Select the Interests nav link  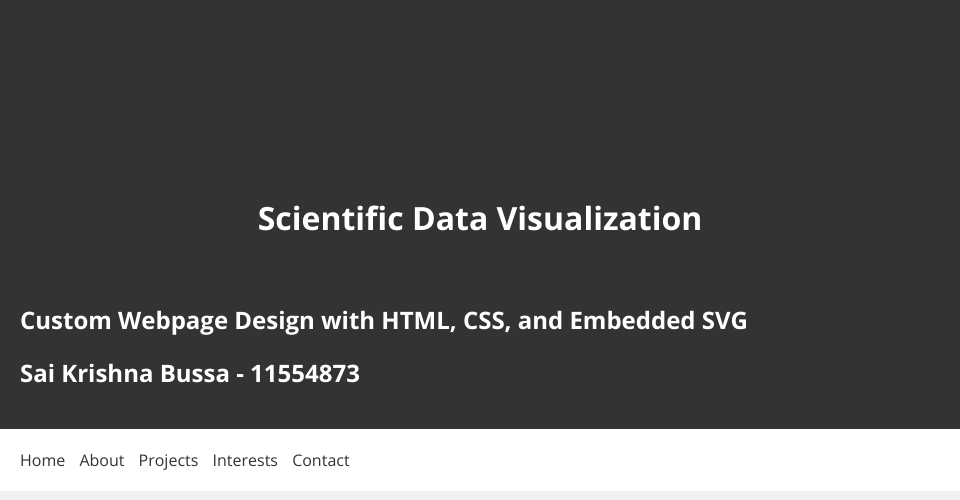[245, 460]
